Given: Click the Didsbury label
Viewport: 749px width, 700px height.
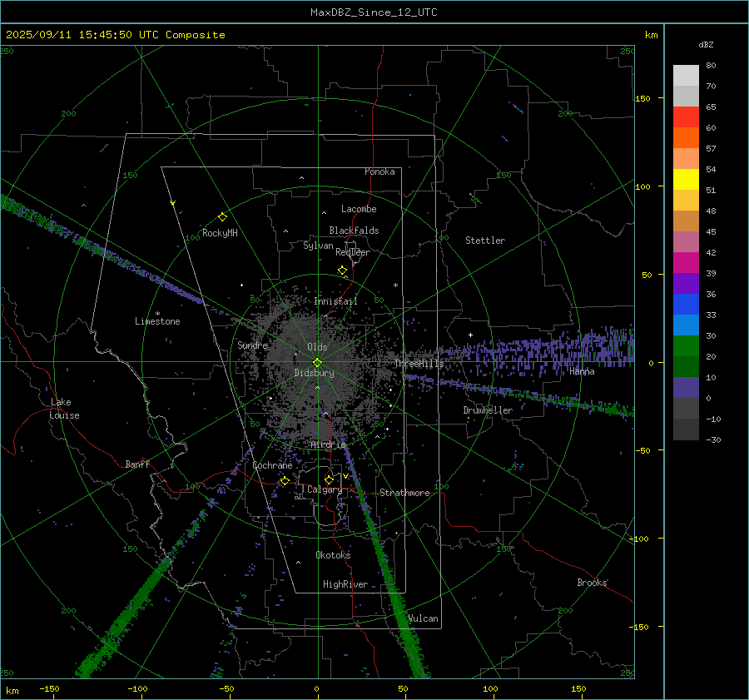Looking at the screenshot, I should point(314,373).
